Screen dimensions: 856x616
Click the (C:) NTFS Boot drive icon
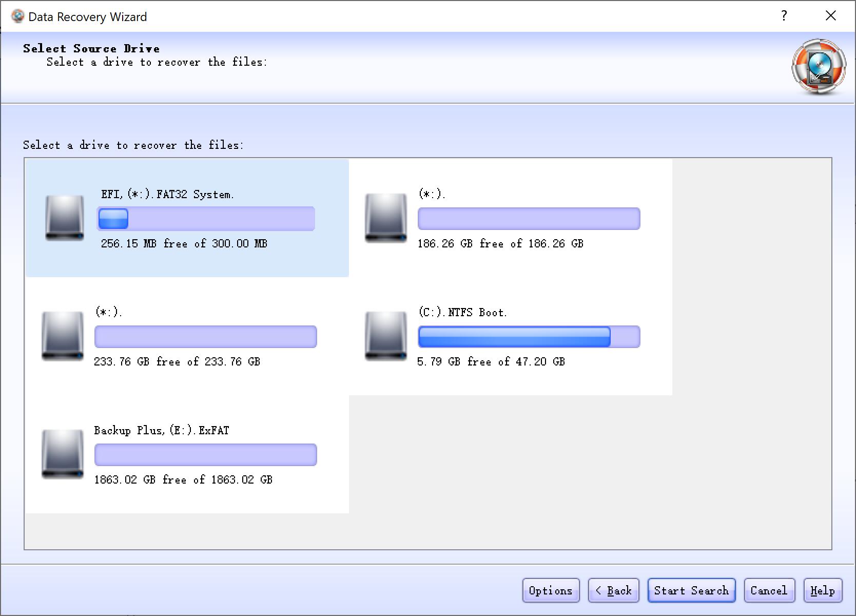385,336
